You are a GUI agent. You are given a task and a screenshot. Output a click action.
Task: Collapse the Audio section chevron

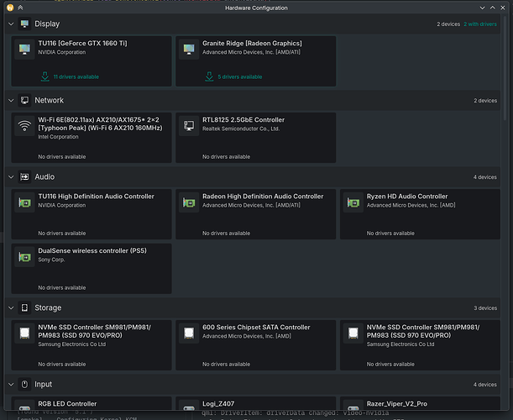(x=9, y=177)
